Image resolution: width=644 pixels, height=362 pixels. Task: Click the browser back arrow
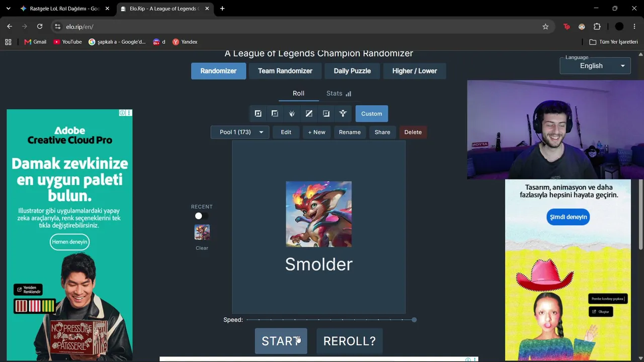(10, 27)
